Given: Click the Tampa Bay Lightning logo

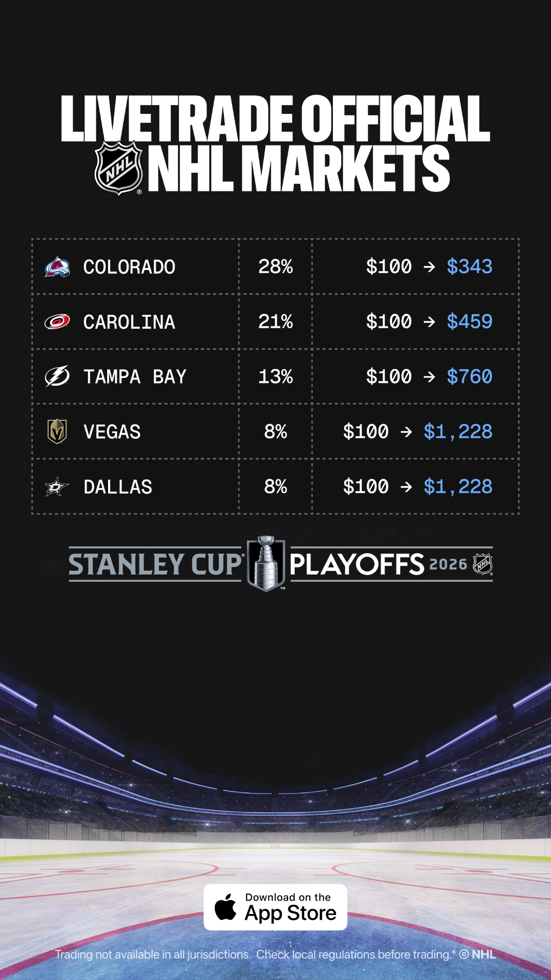Looking at the screenshot, I should [x=57, y=376].
